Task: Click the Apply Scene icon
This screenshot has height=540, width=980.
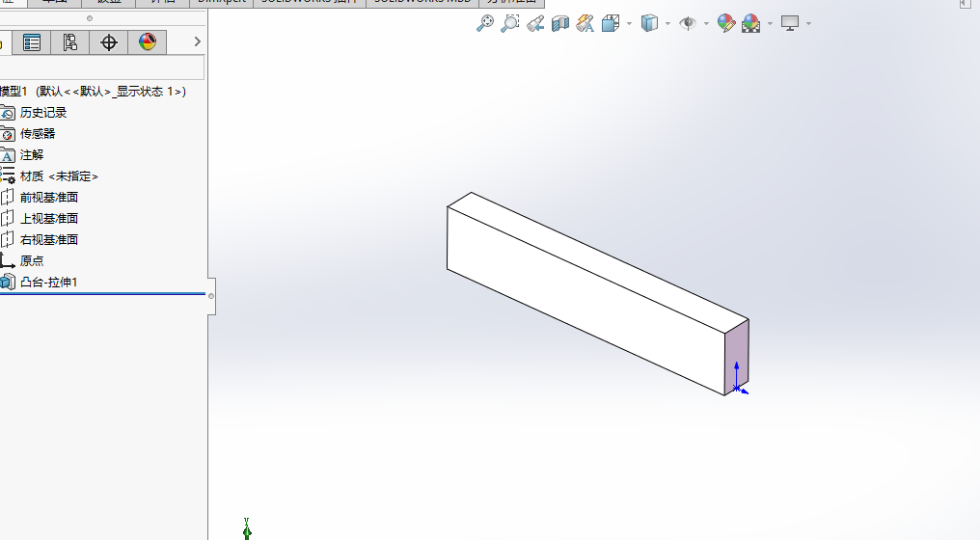Action: (750, 24)
